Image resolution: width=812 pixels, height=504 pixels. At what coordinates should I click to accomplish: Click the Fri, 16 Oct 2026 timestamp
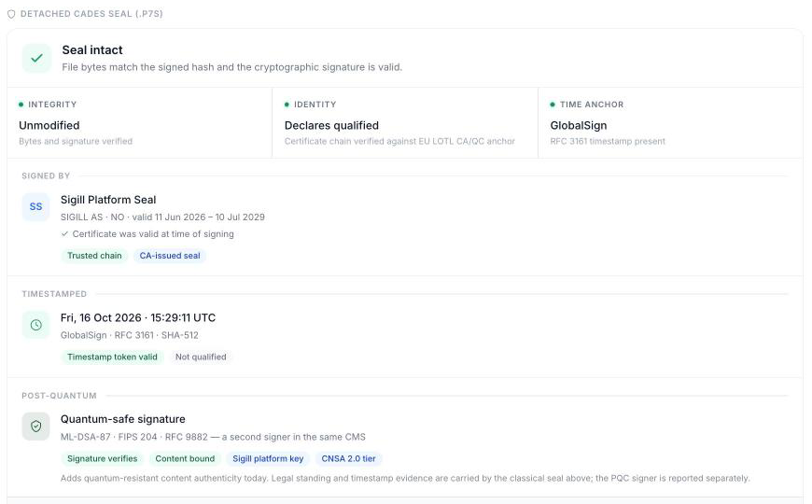pyautogui.click(x=138, y=318)
